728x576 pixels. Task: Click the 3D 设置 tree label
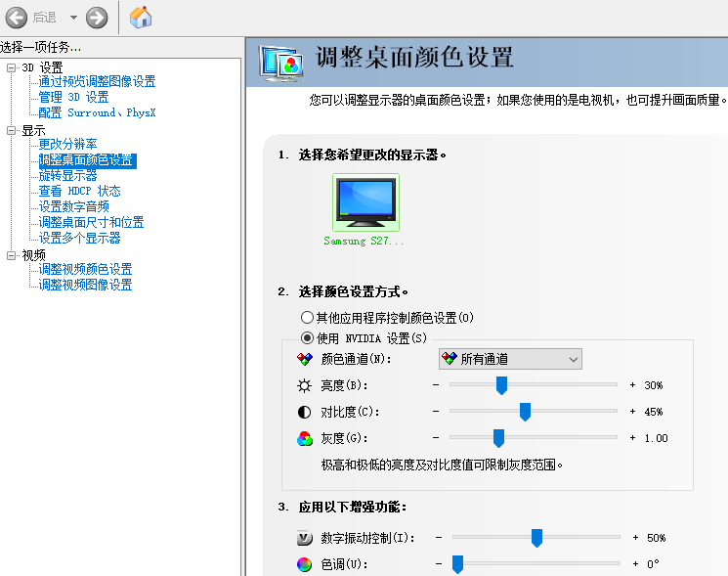[42, 67]
